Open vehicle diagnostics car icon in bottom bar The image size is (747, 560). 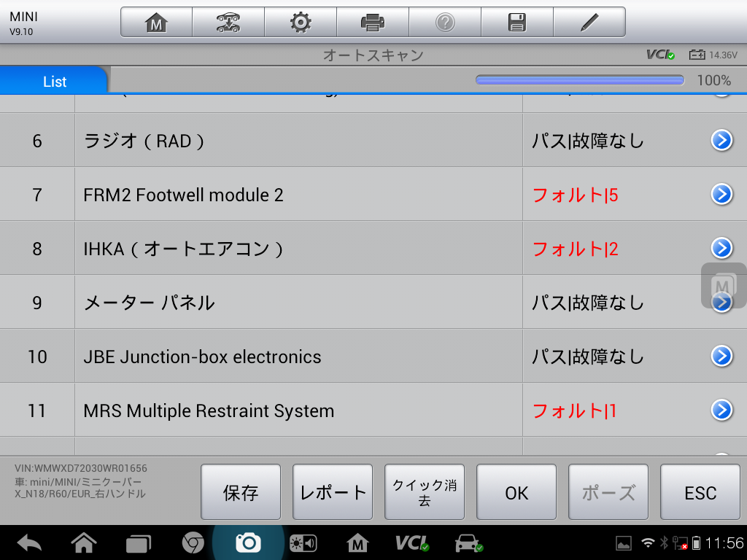[469, 543]
